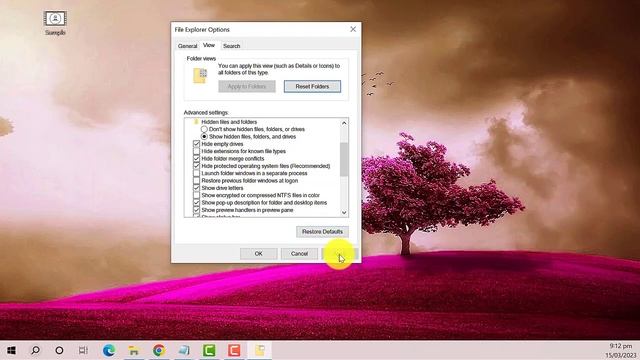The image size is (640, 360).
Task: Click Advanced settings scrollbar down arrow
Action: pos(344,213)
